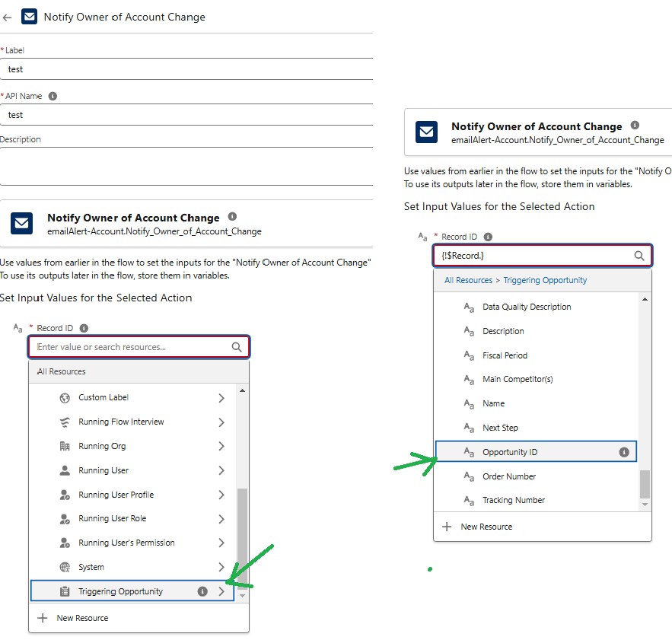Choose Order Number field
Image resolution: width=672 pixels, height=640 pixels.
coord(536,476)
